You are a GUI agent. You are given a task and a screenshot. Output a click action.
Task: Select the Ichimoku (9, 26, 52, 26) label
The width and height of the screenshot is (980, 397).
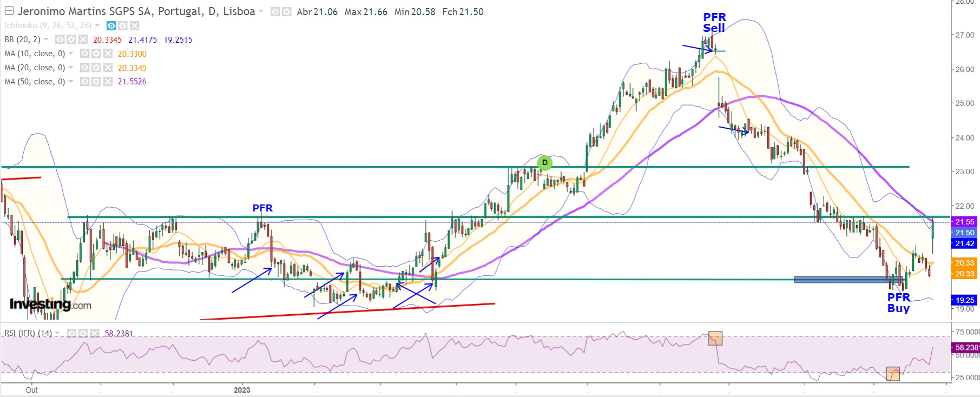48,25
